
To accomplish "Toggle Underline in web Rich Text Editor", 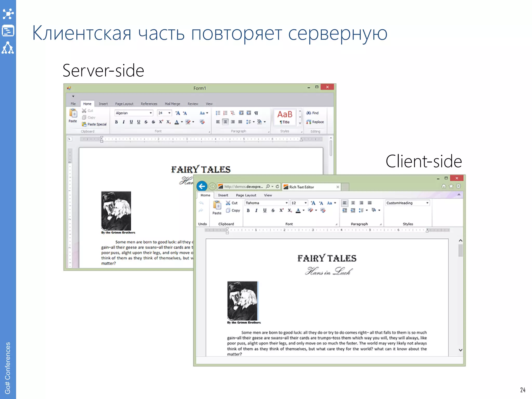I will click(265, 210).
